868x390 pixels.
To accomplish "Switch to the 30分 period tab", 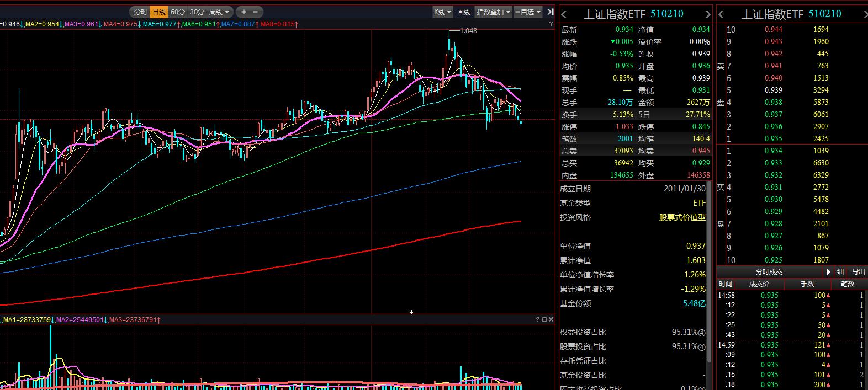I will tap(197, 12).
